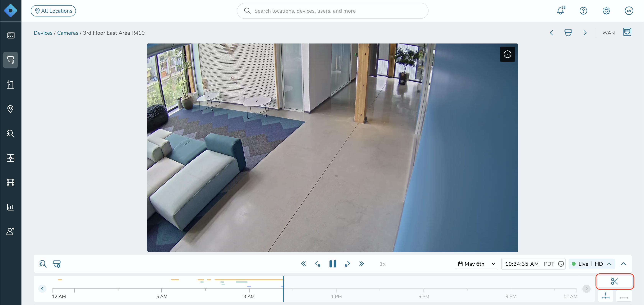644x305 pixels.
Task: Click the scissors clip-creation icon
Action: pos(614,281)
